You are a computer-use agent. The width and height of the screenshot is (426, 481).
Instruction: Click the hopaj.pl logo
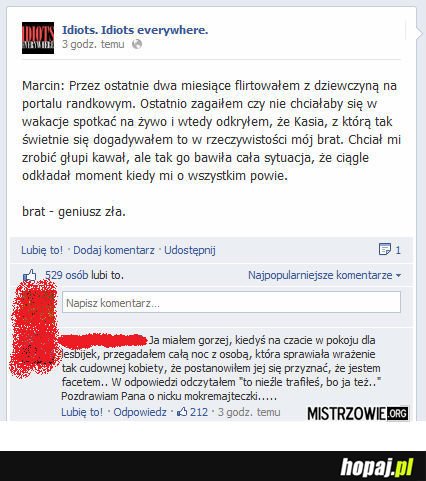tap(377, 467)
